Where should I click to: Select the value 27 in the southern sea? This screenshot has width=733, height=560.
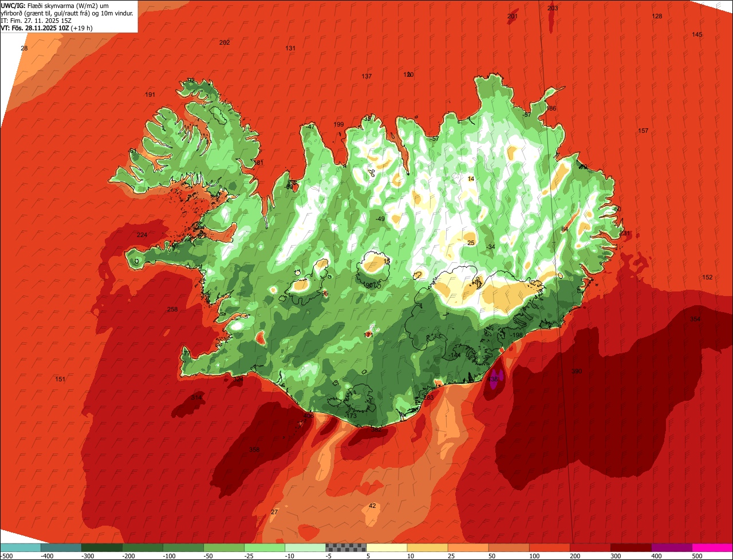[x=274, y=512]
